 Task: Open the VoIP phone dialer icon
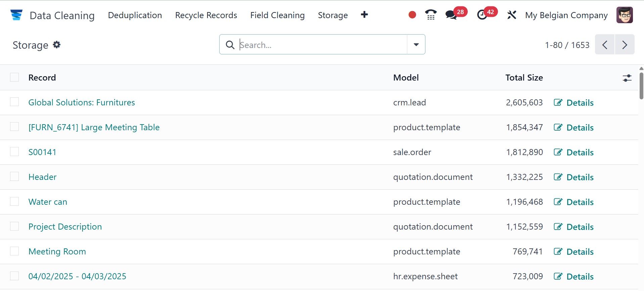[x=431, y=15]
